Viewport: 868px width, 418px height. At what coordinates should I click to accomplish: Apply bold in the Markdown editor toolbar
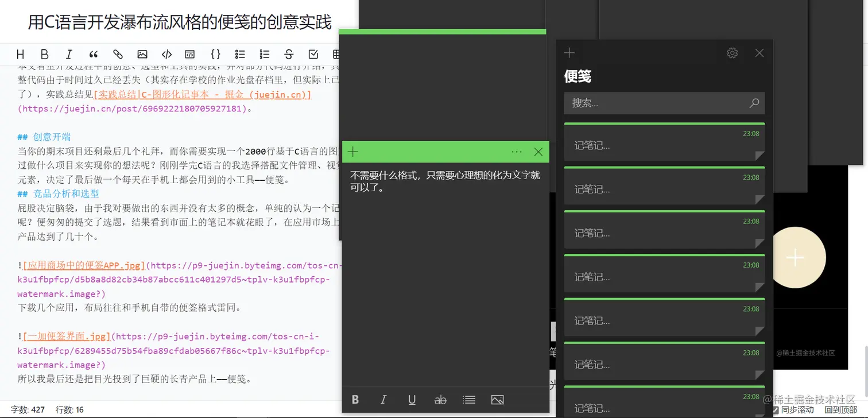tap(45, 55)
